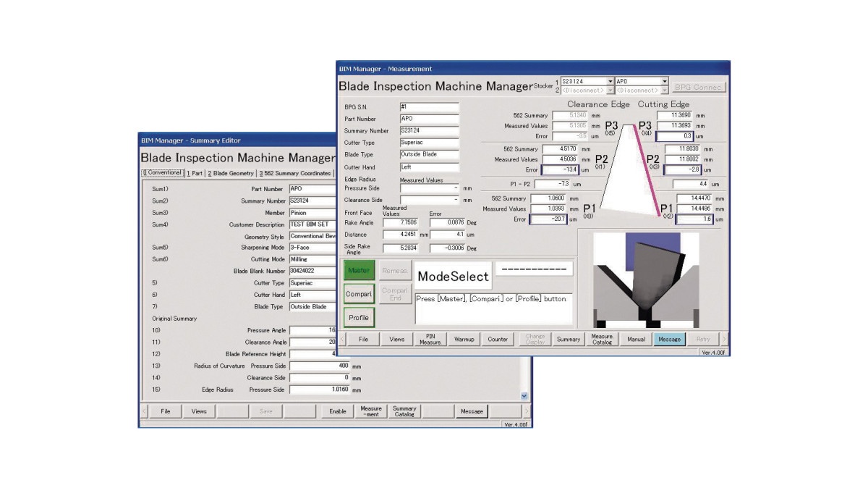Click the Customer Description field TEST BIM SET

pyautogui.click(x=312, y=224)
